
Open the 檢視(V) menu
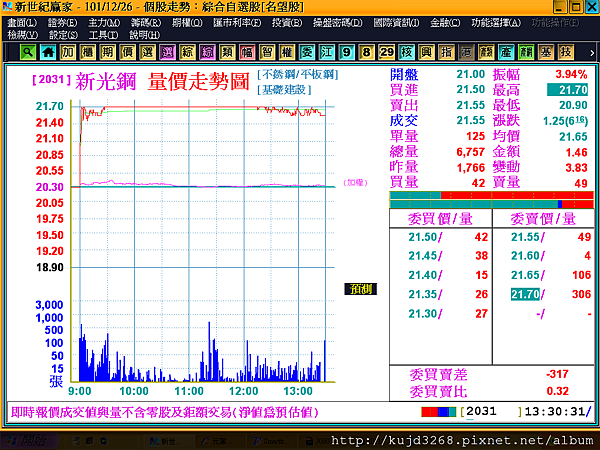23,35
